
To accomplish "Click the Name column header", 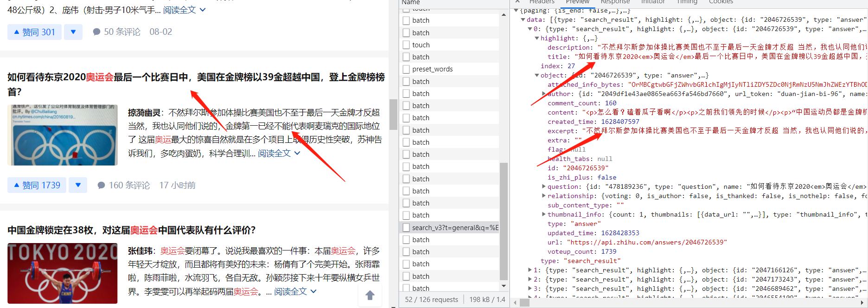I will (410, 2).
